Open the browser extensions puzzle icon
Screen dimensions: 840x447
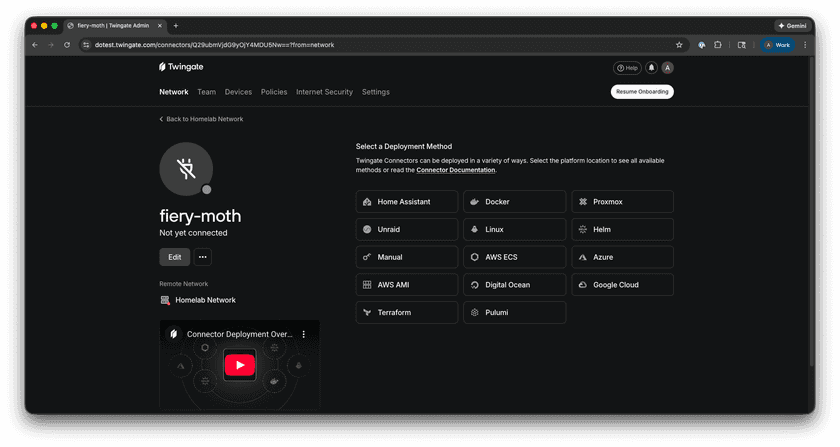pyautogui.click(x=718, y=45)
